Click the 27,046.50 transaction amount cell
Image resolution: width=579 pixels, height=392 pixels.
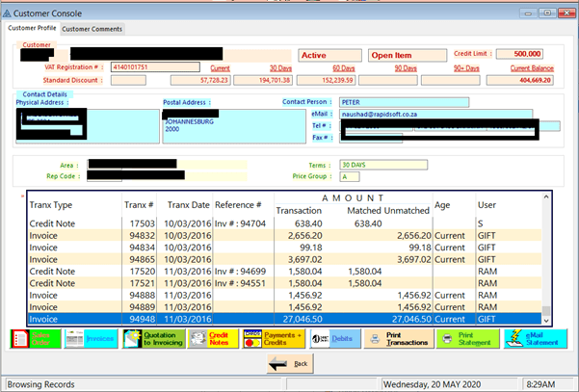coord(303,319)
